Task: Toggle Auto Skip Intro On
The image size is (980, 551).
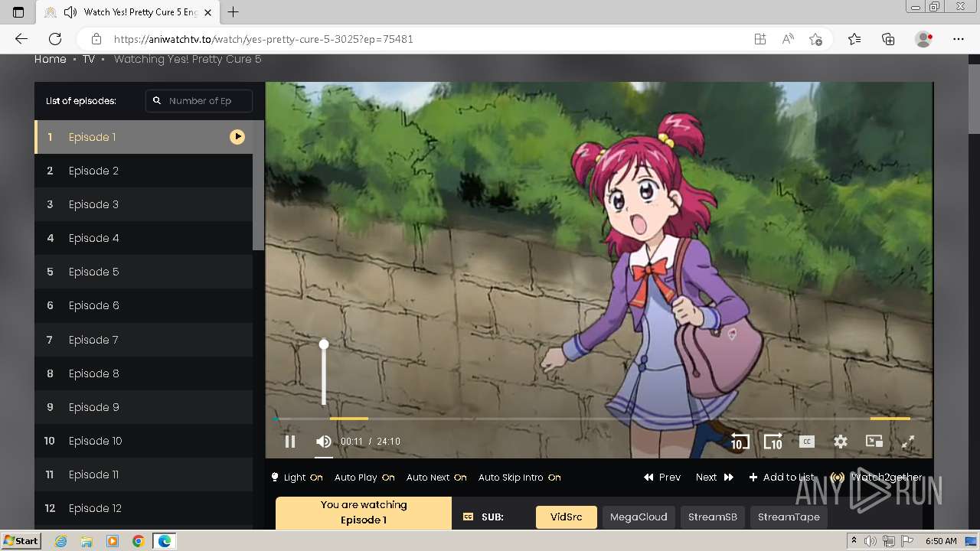Action: tap(519, 478)
